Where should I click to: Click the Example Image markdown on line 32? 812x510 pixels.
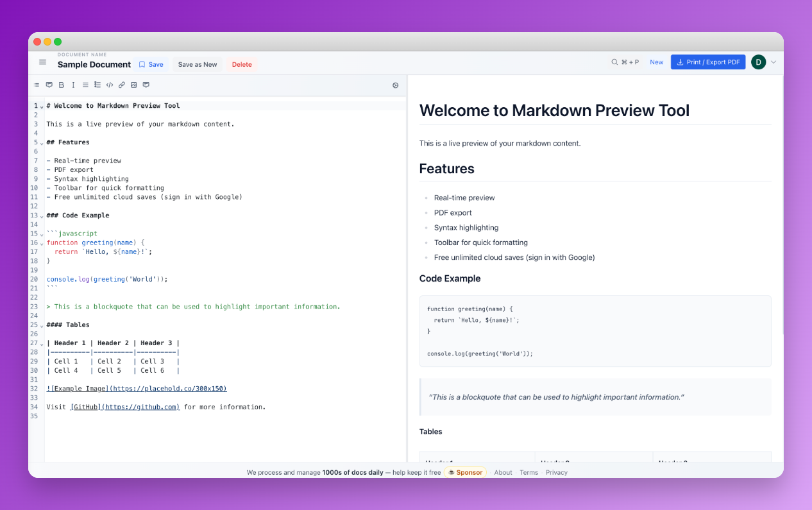tap(137, 389)
